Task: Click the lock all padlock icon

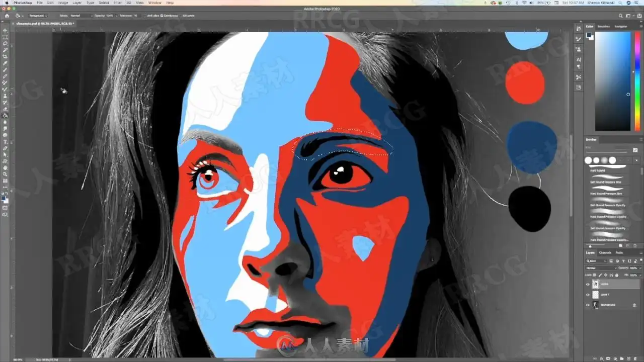Action: coord(616,275)
